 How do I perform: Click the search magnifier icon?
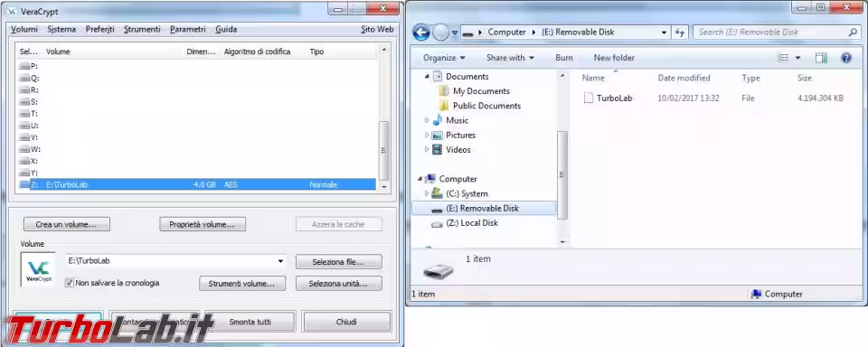pos(853,33)
